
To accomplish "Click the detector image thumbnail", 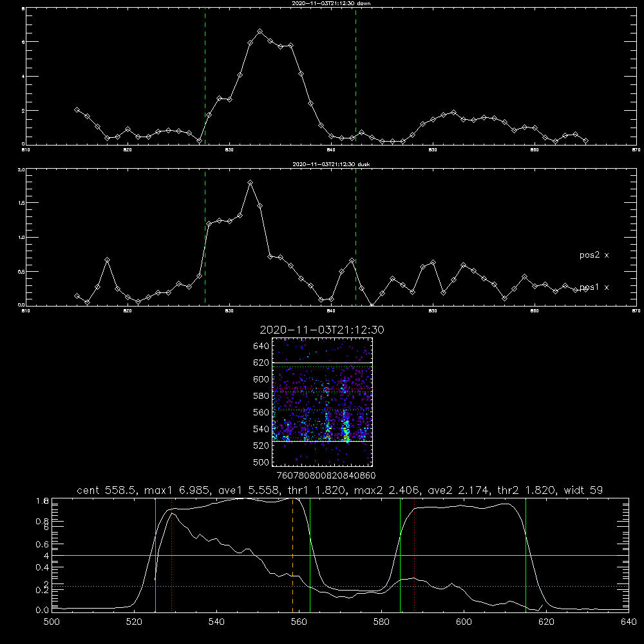I will click(x=323, y=402).
